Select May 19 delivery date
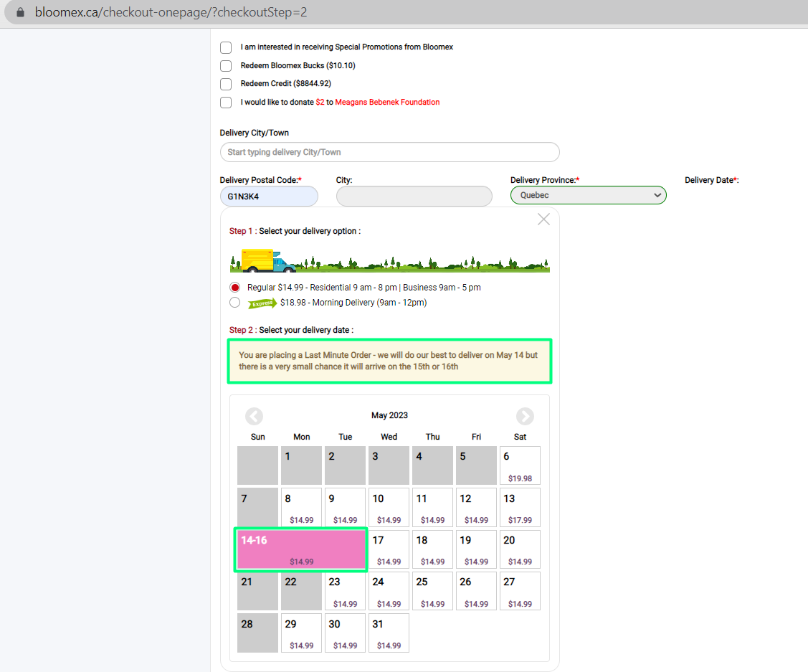 tap(476, 549)
